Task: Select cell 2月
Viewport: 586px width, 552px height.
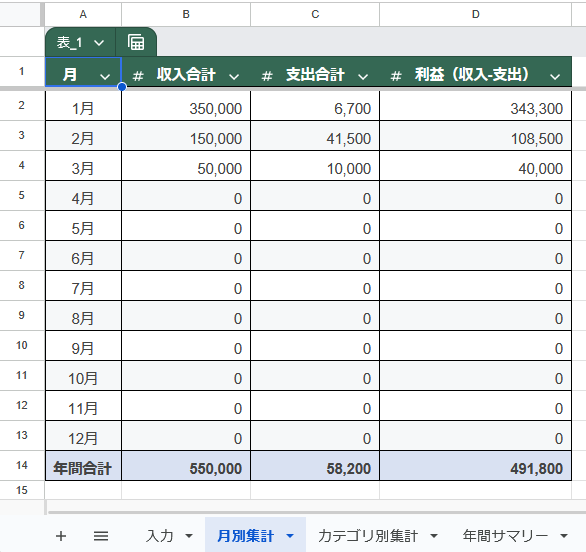Action: [x=83, y=136]
